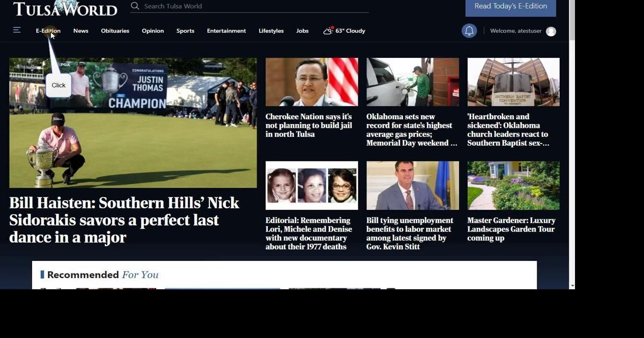Viewport: 644px width, 338px height.
Task: Open the Master Gardener garden image
Action: click(x=513, y=185)
